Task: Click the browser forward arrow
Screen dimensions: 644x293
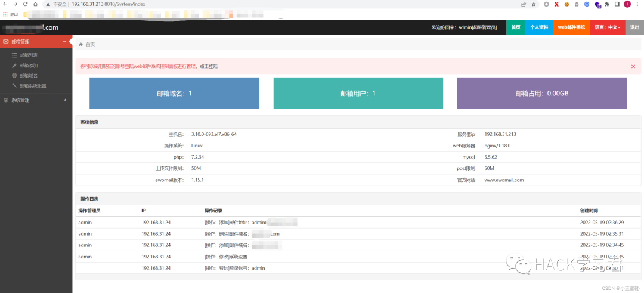Action: tap(15, 4)
